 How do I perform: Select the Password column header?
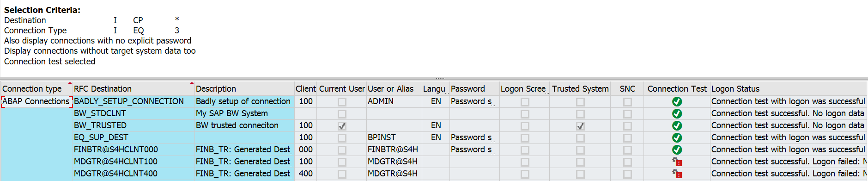coord(468,88)
